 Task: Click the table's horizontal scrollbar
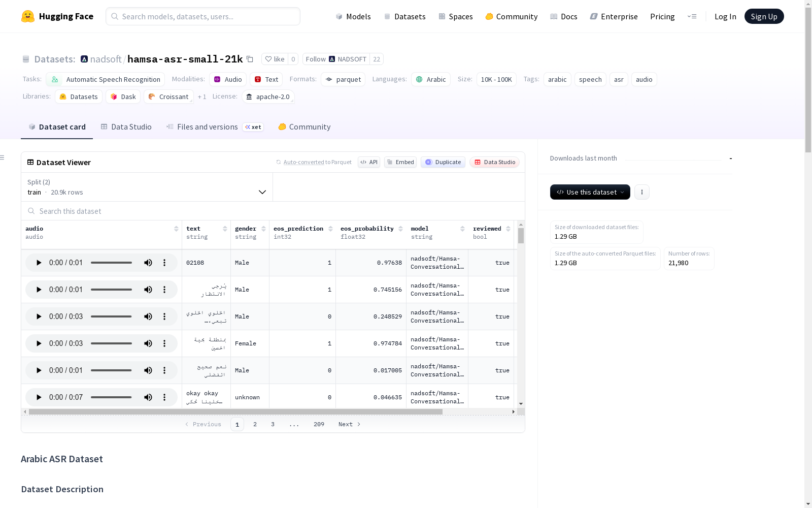tap(235, 411)
